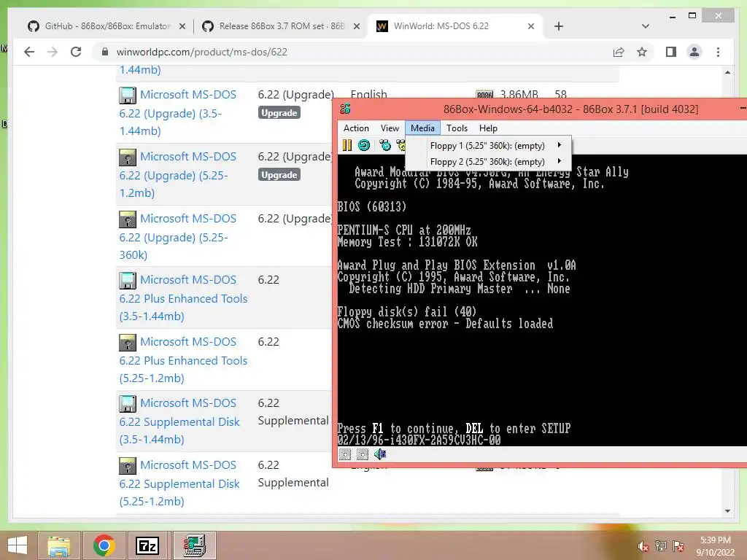The width and height of the screenshot is (747, 560).
Task: Open Chrome three-dot menu
Action: (x=718, y=52)
